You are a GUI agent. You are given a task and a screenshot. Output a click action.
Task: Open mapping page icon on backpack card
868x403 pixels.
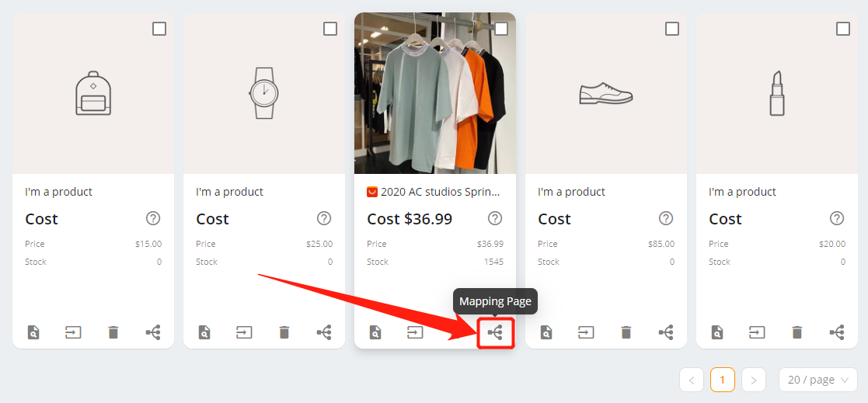click(153, 332)
